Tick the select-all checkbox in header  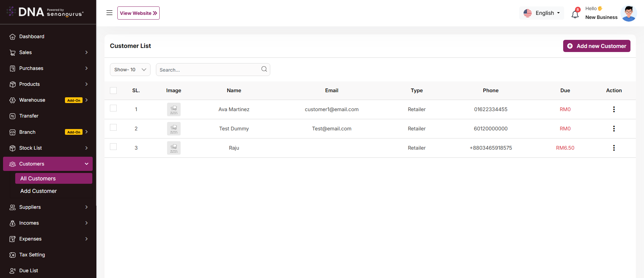pyautogui.click(x=113, y=91)
